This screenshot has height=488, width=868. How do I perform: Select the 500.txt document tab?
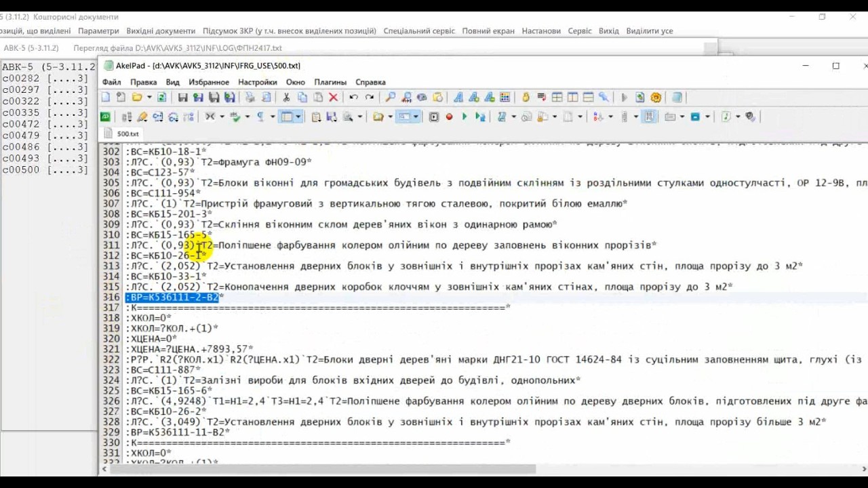pyautogui.click(x=122, y=134)
